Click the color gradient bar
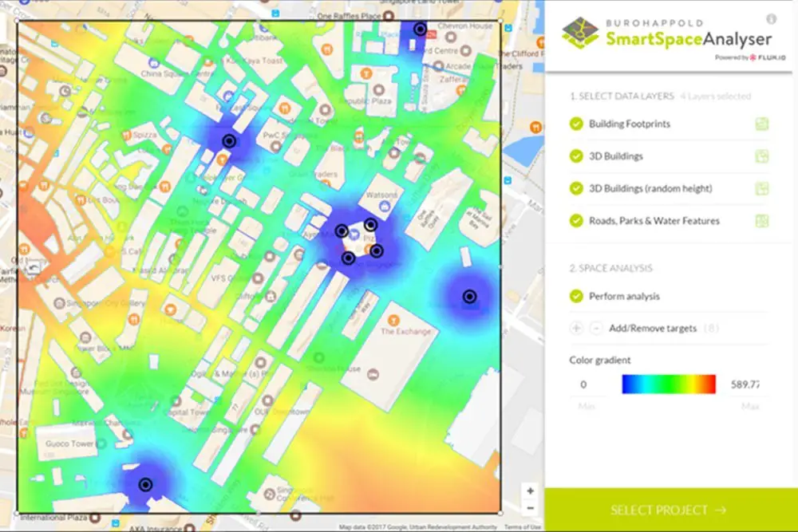Screen dimensions: 798x532 pos(669,384)
